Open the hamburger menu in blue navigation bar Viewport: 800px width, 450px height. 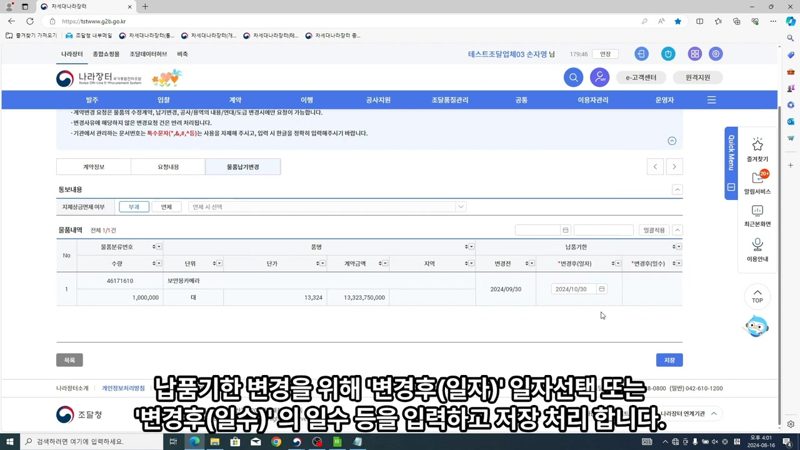tap(711, 100)
